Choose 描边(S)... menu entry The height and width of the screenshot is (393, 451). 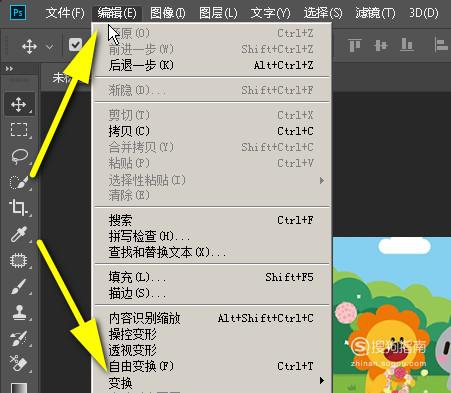pyautogui.click(x=212, y=293)
